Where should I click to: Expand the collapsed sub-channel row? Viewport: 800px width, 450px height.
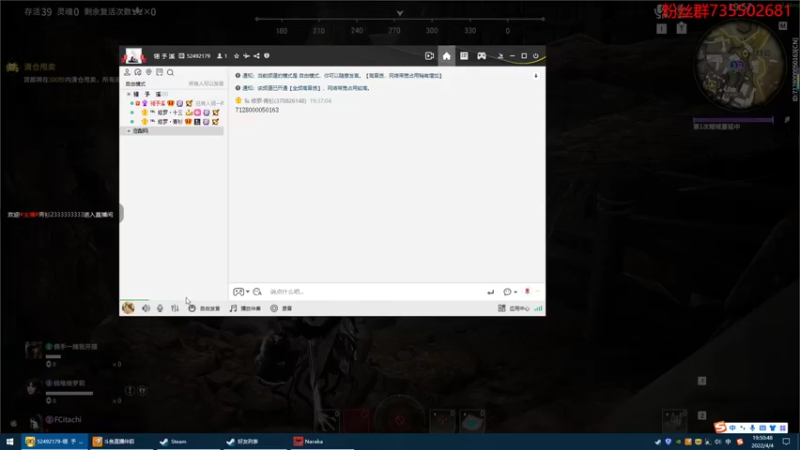tap(173, 131)
